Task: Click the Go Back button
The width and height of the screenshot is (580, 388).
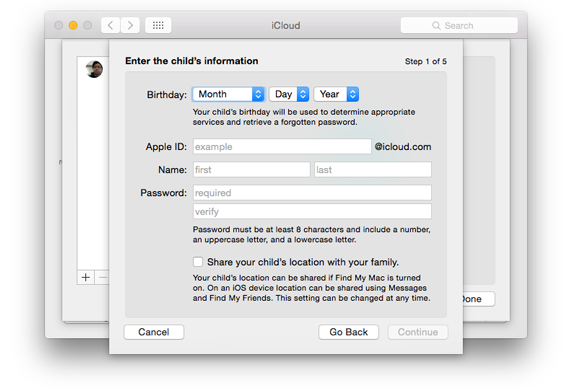Action: point(348,332)
